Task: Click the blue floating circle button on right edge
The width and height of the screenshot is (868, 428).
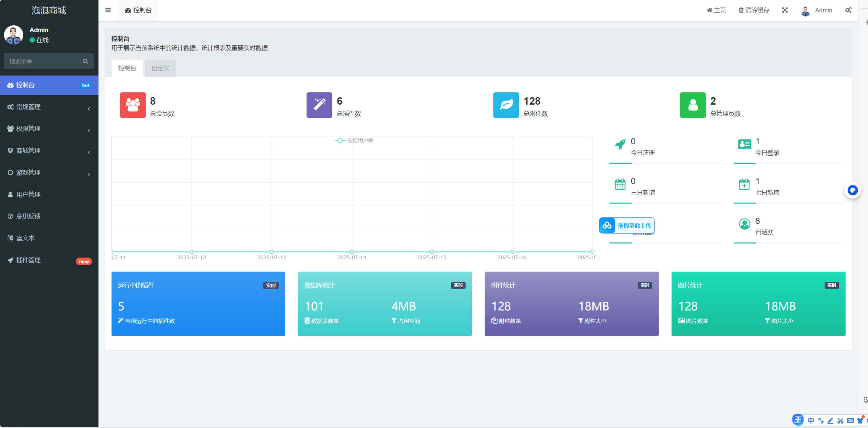Action: [853, 190]
